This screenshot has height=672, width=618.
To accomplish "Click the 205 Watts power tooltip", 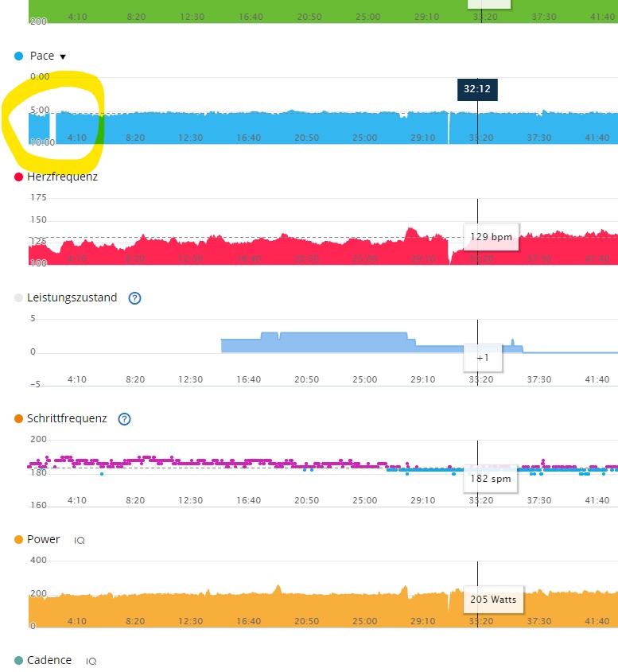I will coord(493,600).
